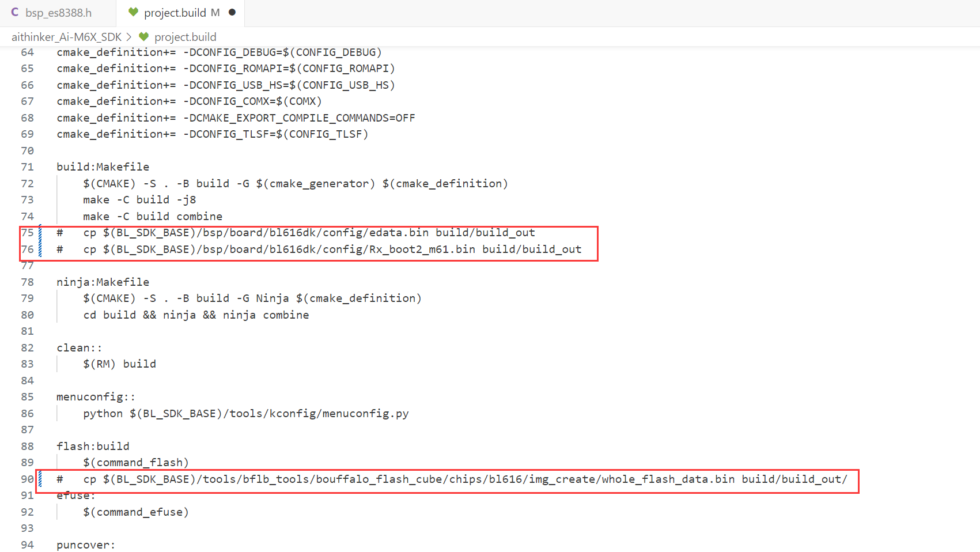Viewport: 980px width, 552px height.
Task: Click the puncover: target line
Action: point(86,545)
